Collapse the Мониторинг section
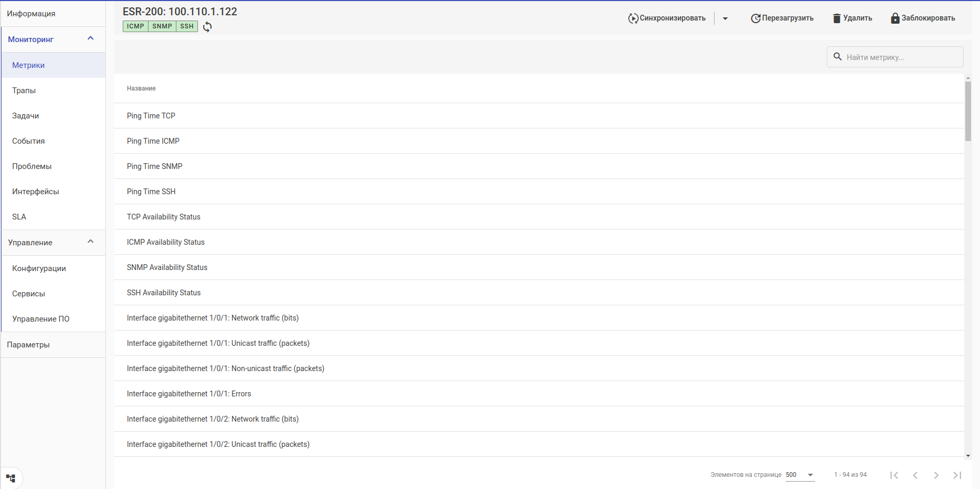 91,38
